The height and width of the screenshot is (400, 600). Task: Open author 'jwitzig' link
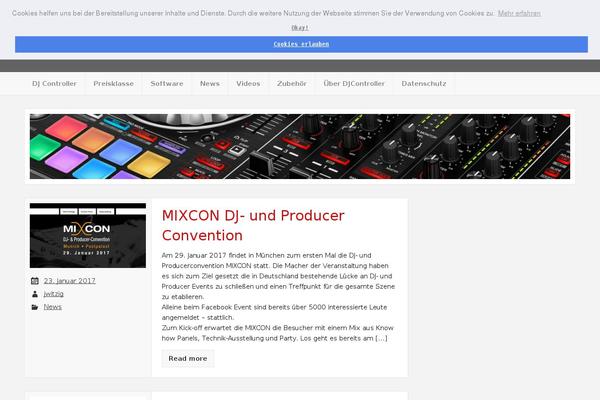pos(54,294)
